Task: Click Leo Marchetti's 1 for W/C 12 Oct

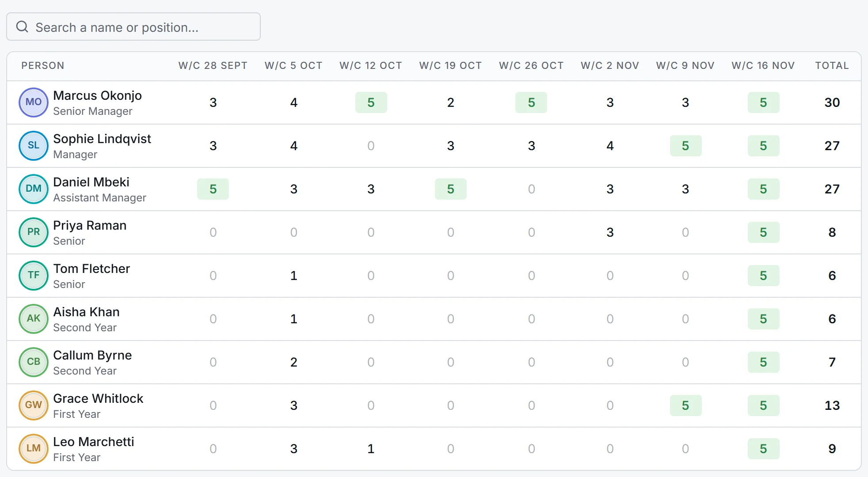Action: pyautogui.click(x=371, y=449)
